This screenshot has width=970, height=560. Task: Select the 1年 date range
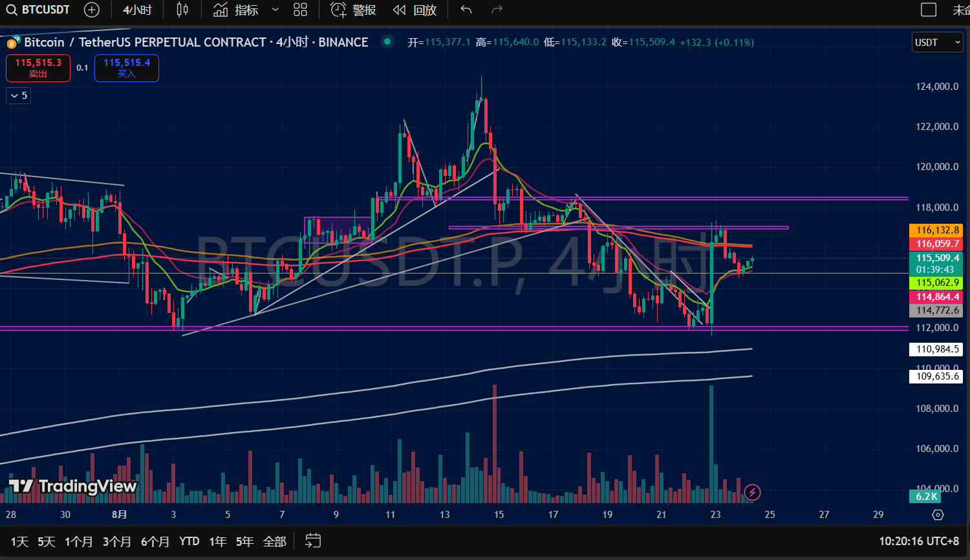click(218, 541)
